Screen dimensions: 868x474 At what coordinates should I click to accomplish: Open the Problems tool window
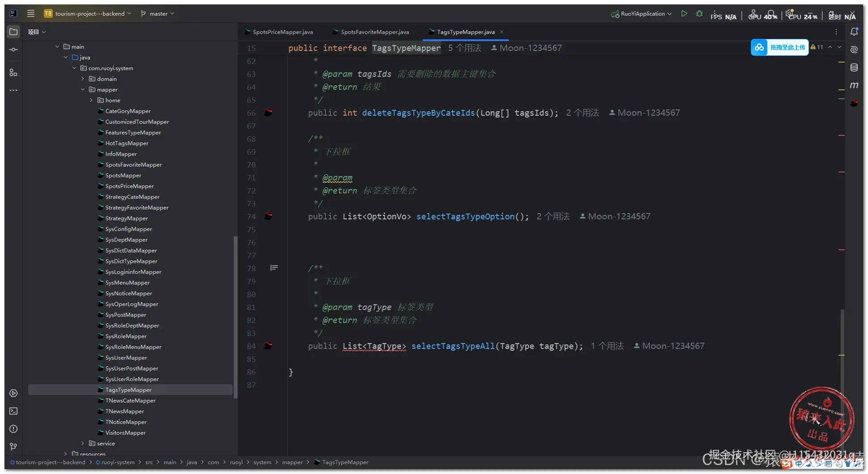click(13, 429)
